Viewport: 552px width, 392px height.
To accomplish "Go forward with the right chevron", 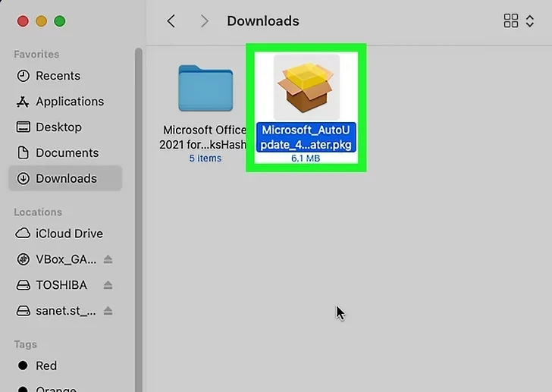I will tap(204, 21).
